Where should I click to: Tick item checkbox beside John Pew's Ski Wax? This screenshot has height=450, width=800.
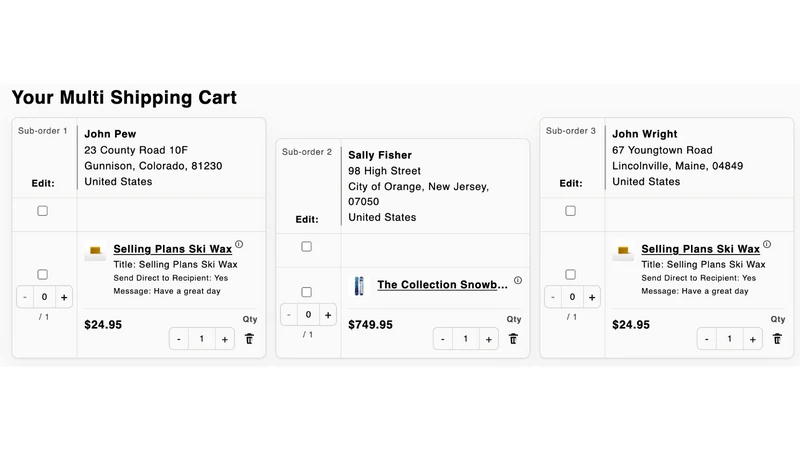click(x=43, y=274)
